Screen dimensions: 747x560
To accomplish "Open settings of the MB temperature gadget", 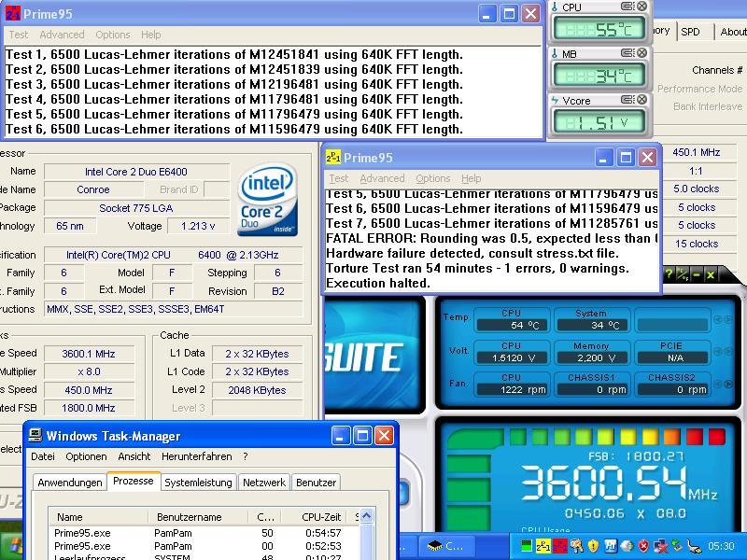I will 627,53.
